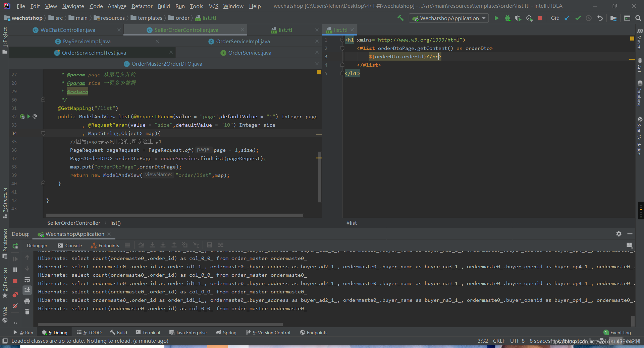The image size is (644, 348).
Task: Open Project Structure from the toolbar
Action: pos(613,18)
